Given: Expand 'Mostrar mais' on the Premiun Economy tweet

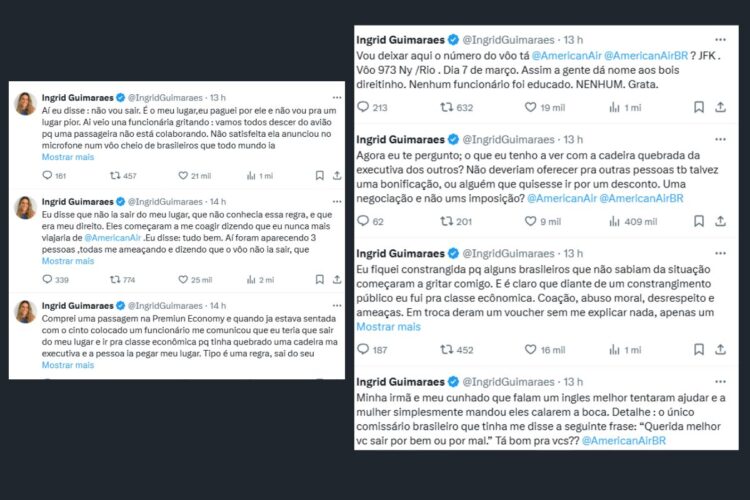Looking at the screenshot, I should pos(68,365).
